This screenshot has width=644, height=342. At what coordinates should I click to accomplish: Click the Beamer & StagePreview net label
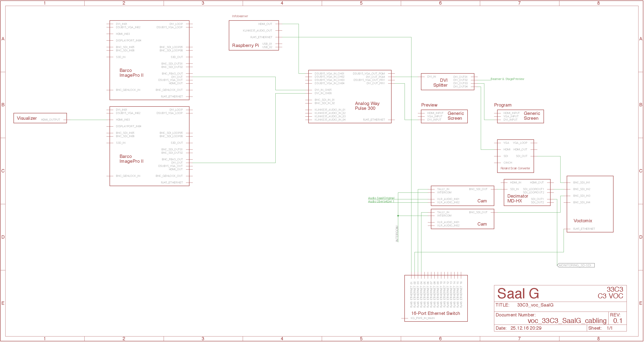(507, 79)
